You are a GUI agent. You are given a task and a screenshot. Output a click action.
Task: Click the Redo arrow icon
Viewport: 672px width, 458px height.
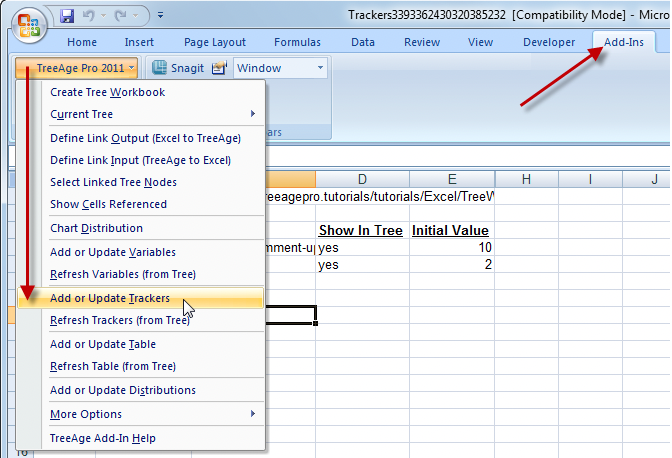pos(120,16)
